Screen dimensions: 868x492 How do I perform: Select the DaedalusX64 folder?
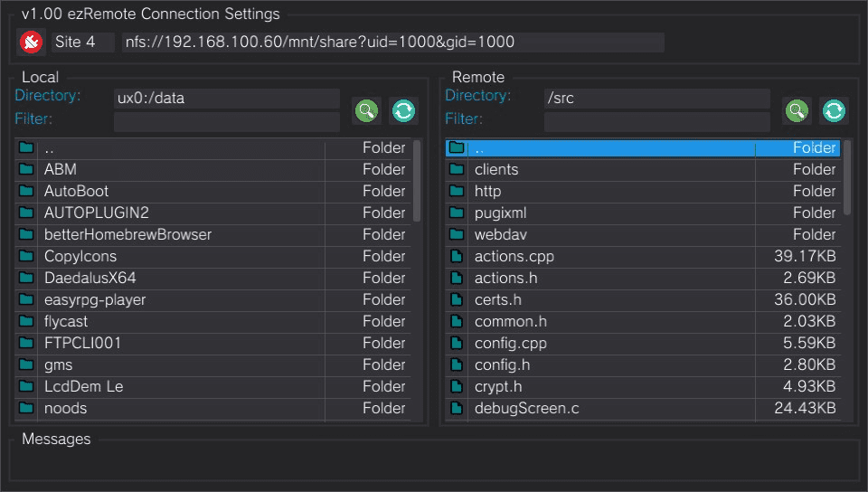90,278
